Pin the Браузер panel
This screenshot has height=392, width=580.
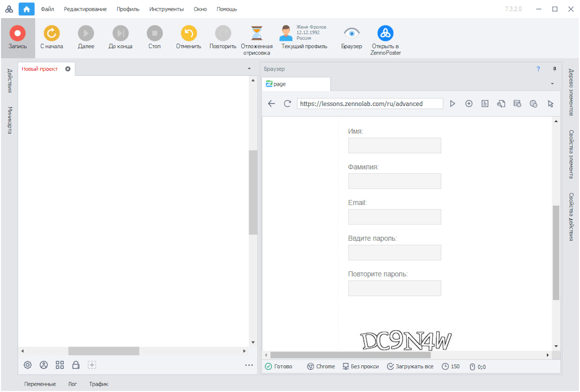(x=554, y=69)
